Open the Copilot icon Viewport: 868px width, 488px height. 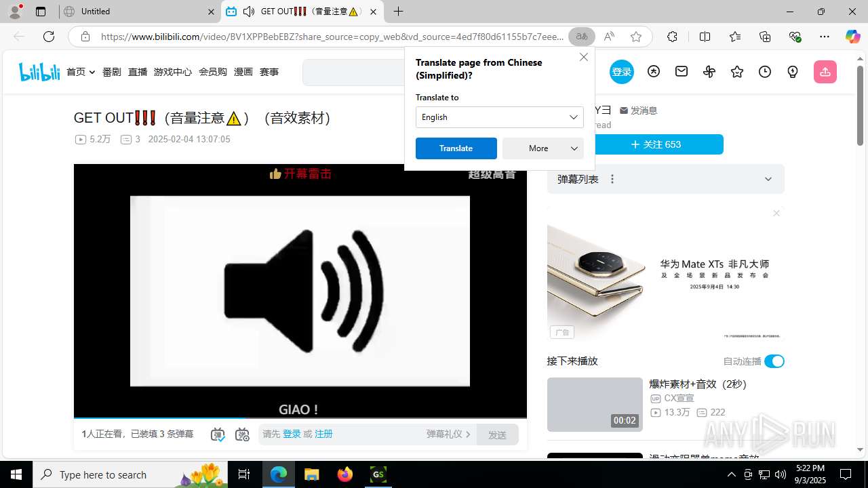tap(852, 37)
